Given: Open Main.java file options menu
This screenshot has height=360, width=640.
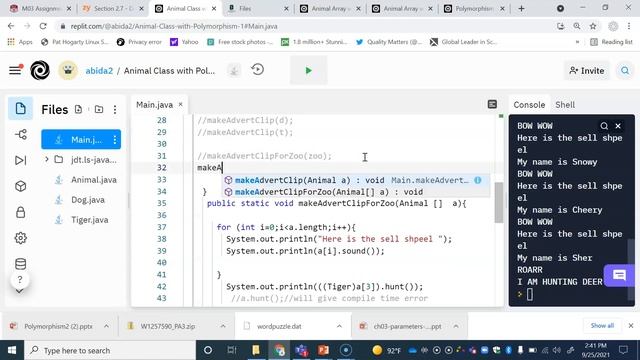Looking at the screenshot, I should 115,140.
